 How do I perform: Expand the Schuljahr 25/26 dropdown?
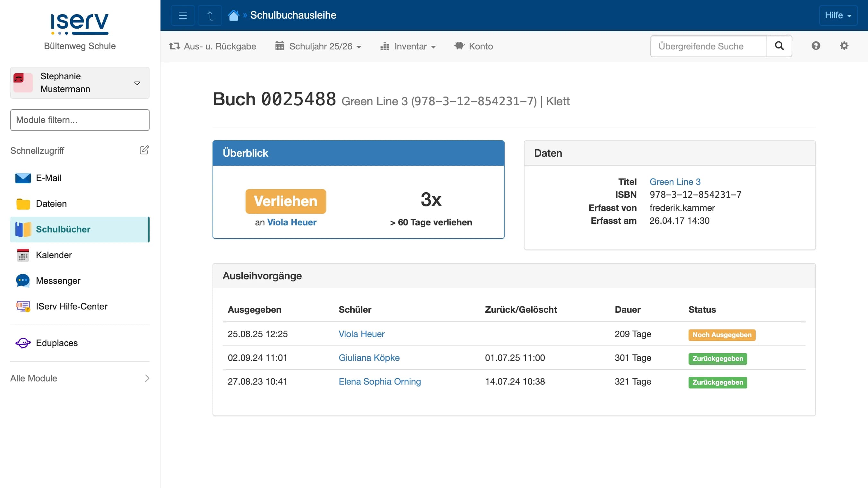318,46
